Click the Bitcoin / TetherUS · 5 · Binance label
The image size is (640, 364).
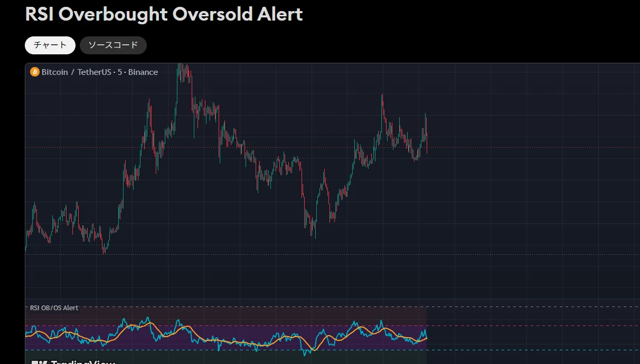pos(100,72)
